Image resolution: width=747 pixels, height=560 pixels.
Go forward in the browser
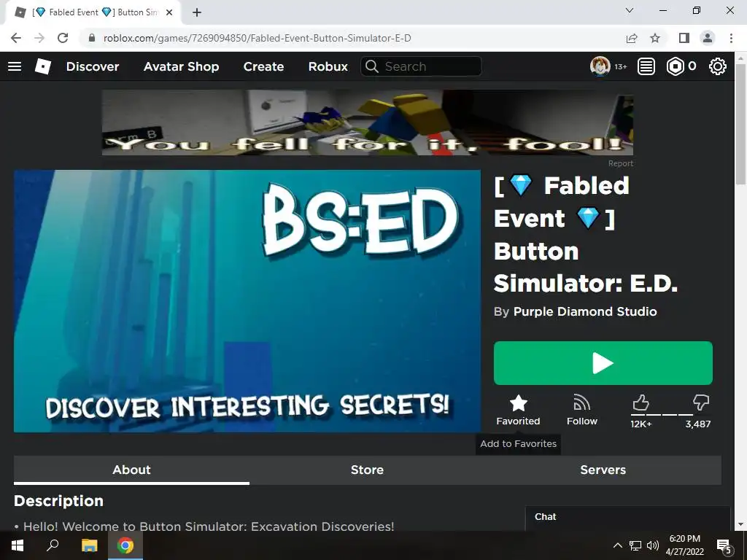tap(39, 38)
